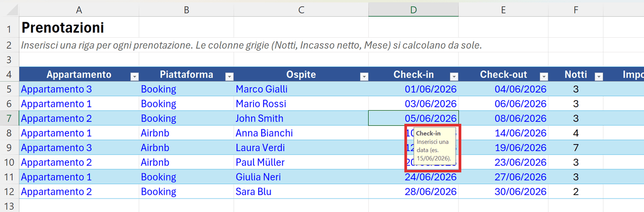Screen dimensions: 644x212
Task: Click Booking in Marco Gialli's row
Action: click(186, 89)
